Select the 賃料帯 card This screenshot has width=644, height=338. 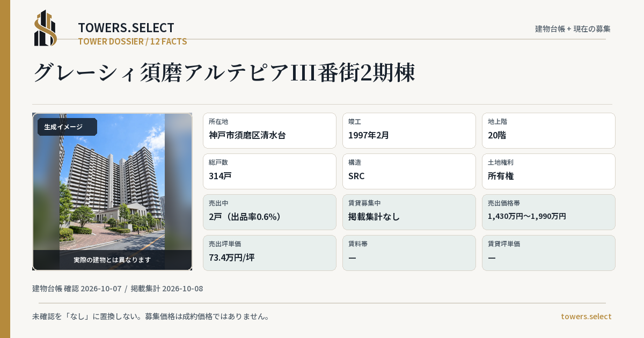pos(409,253)
